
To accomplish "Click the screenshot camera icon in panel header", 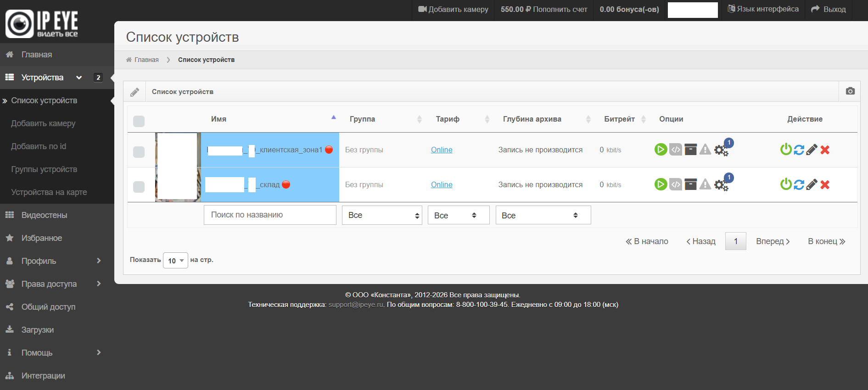I will tap(850, 91).
